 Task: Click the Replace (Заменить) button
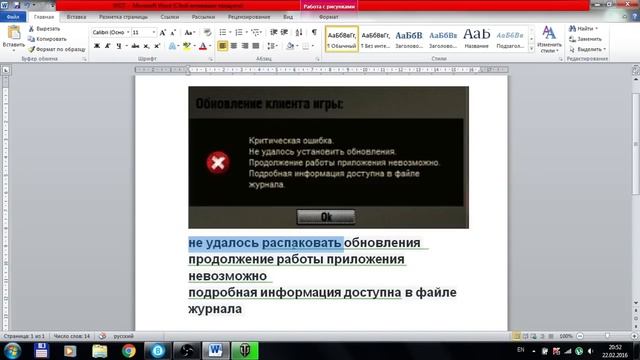(586, 39)
